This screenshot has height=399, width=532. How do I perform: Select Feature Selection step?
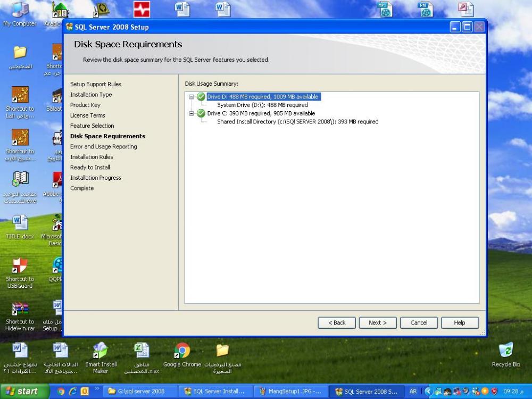click(92, 126)
